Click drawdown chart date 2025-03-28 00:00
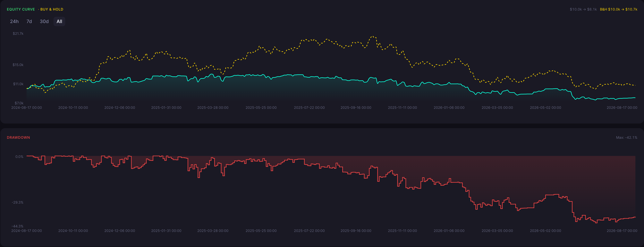The width and height of the screenshot is (644, 247). click(213, 231)
